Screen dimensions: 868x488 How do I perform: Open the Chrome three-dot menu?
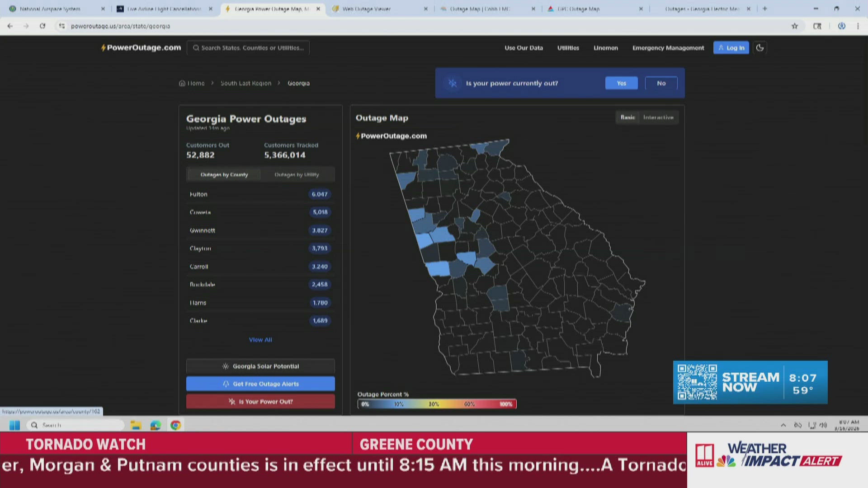coord(858,26)
